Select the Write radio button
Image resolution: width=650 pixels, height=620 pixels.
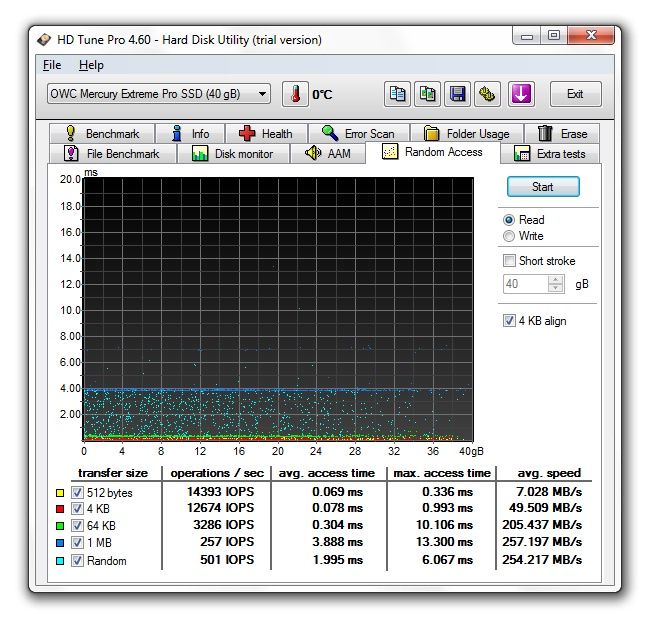pyautogui.click(x=509, y=236)
